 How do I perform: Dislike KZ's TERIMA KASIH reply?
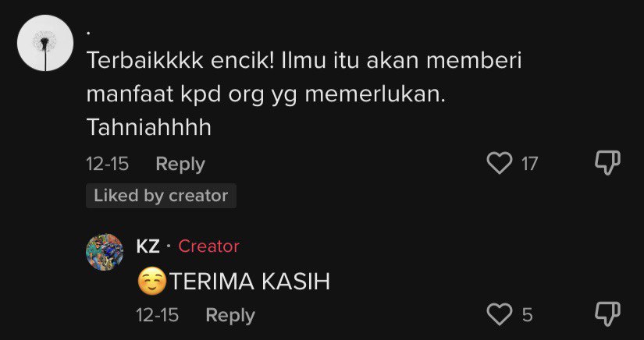pyautogui.click(x=607, y=314)
